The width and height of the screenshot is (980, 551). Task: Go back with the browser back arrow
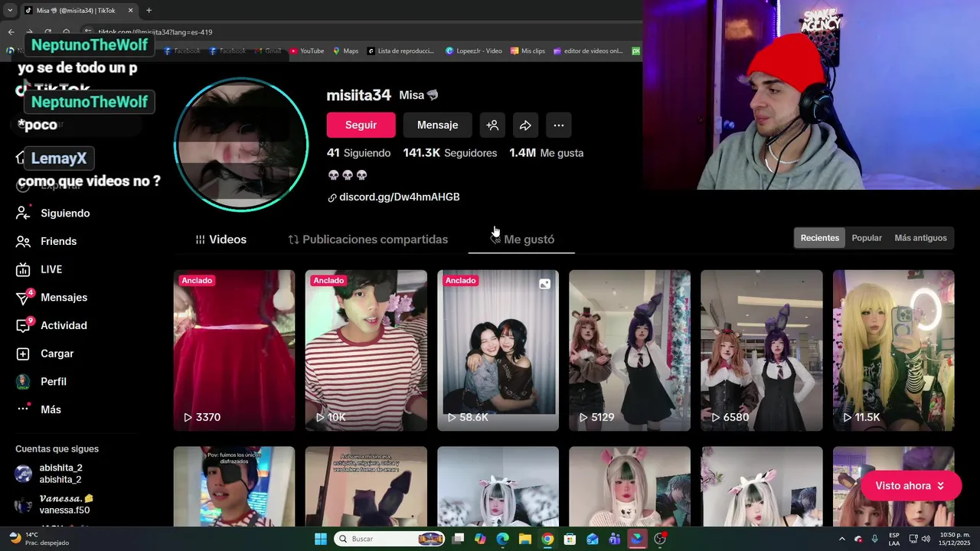(x=11, y=32)
